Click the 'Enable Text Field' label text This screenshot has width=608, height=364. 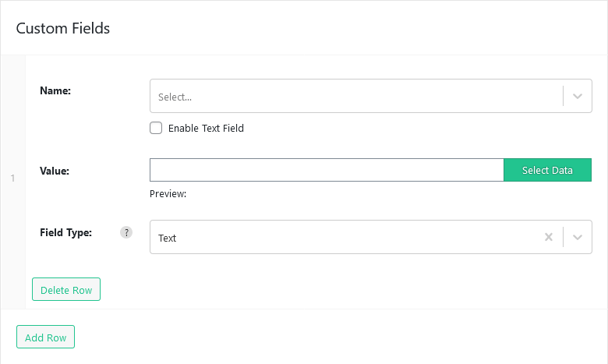coord(206,129)
